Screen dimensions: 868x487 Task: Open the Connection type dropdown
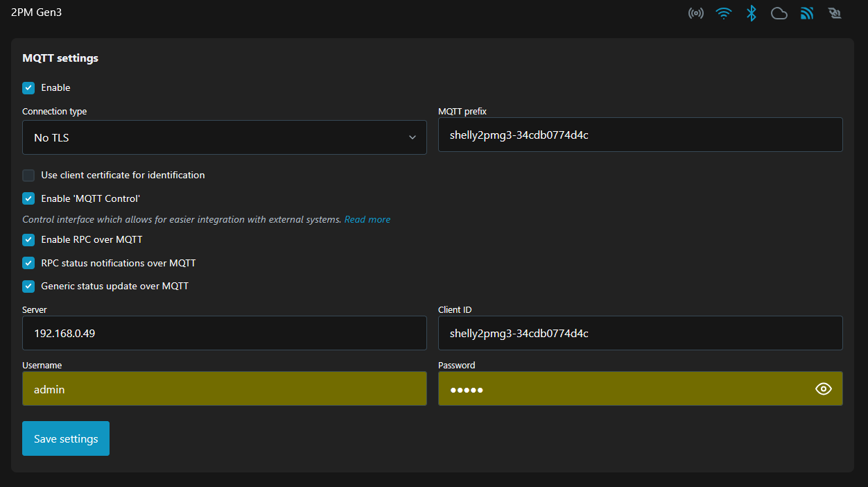(x=225, y=137)
